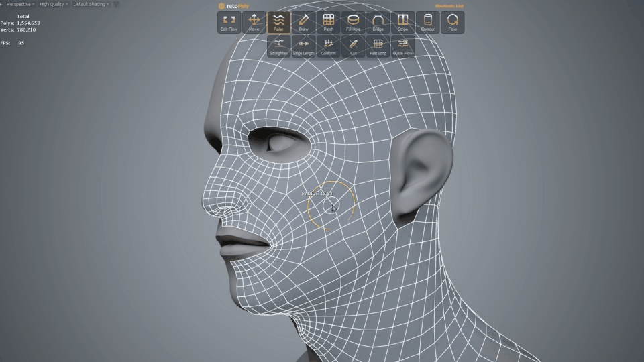Open the Default Shading dropdown
This screenshot has height=362, width=644.
pos(91,4)
